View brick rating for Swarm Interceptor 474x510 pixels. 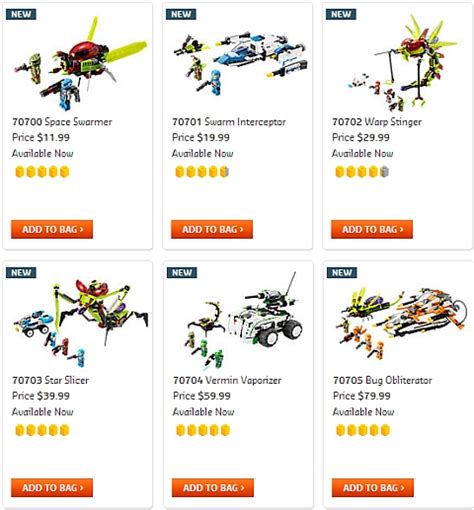coord(202,172)
